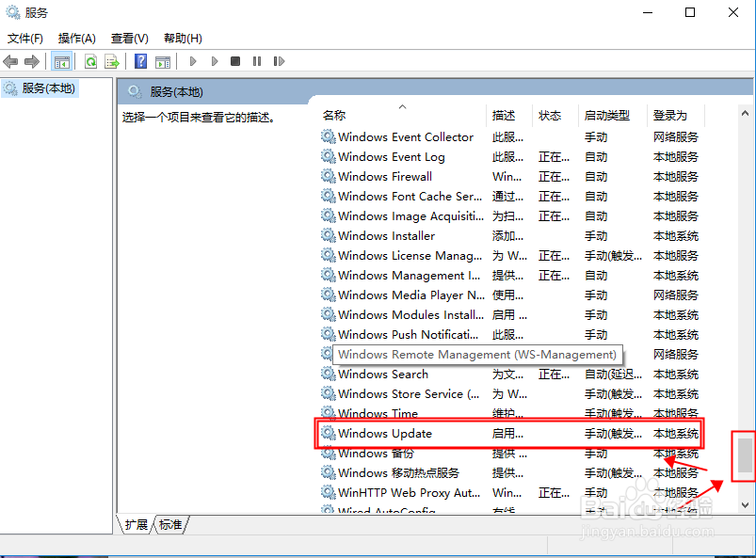Open the 帮助(H) menu

point(183,38)
